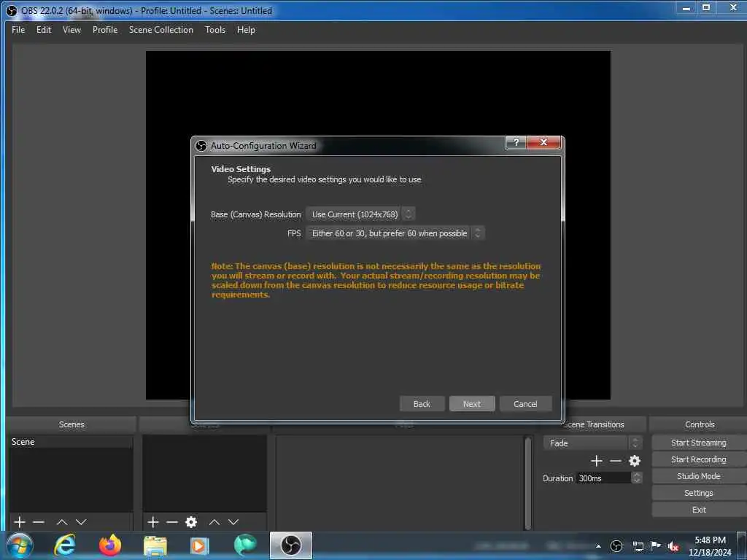Open the teal chat app from the taskbar
The width and height of the screenshot is (747, 560).
[x=245, y=545]
